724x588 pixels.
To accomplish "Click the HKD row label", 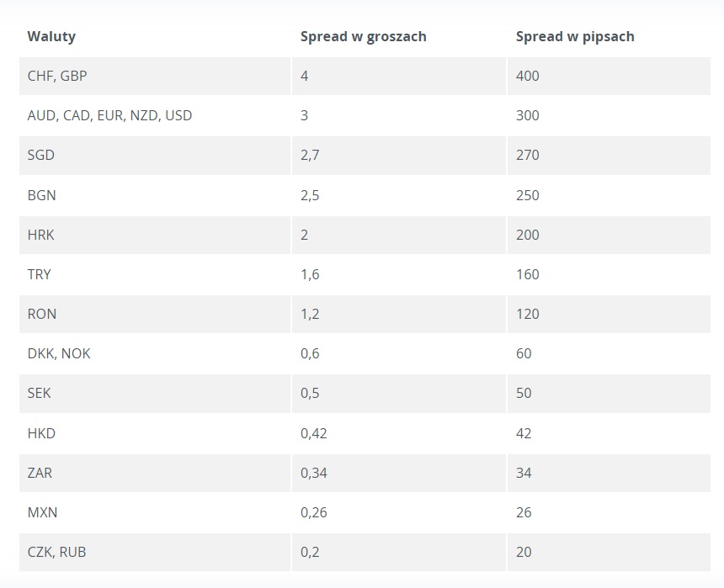I will pyautogui.click(x=41, y=433).
